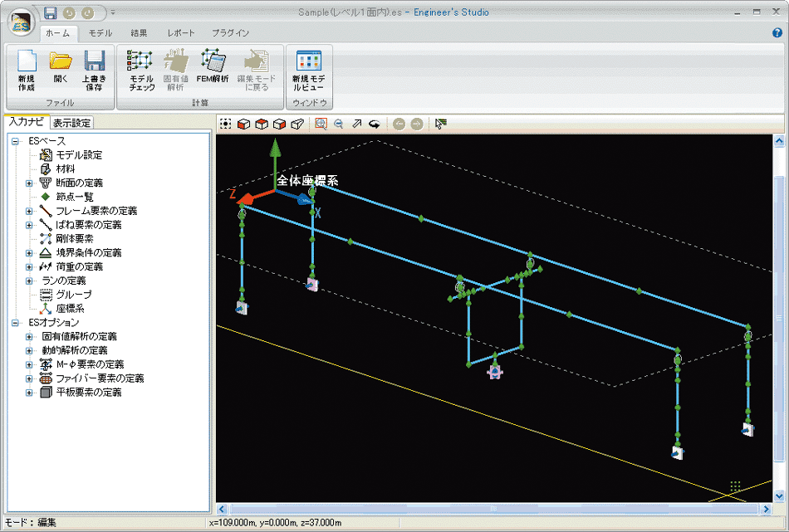Switch to the プラグイン ribbon tab
Screen dimensions: 789x532
click(230, 33)
